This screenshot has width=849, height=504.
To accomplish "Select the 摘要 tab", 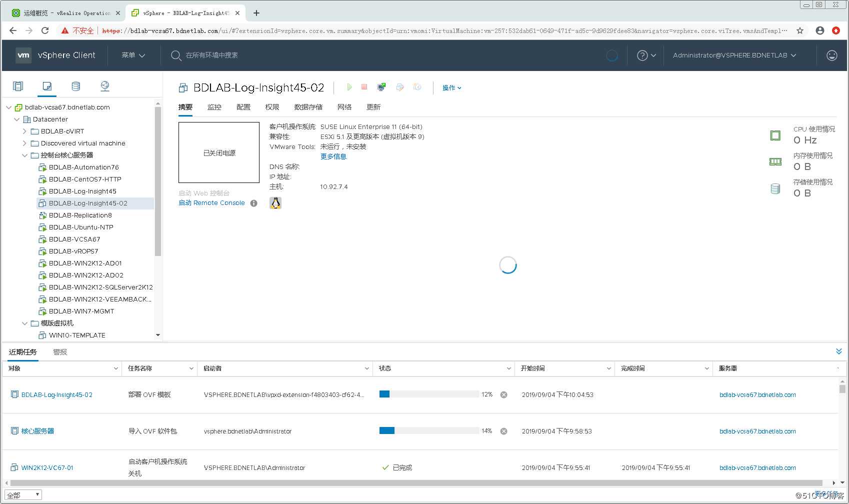I will point(185,107).
